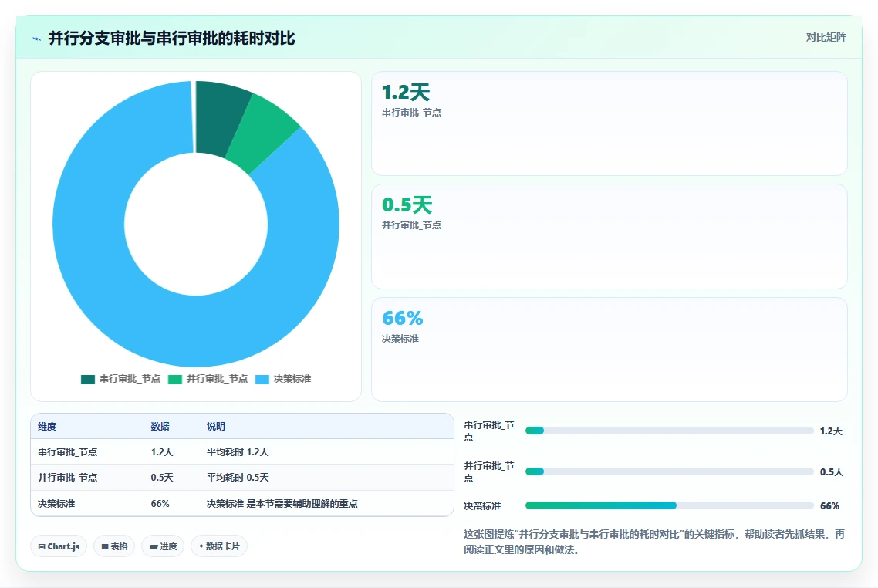The image size is (878, 588).
Task: Click the 串行审批_节点 label under 1.2天 card
Action: [x=411, y=113]
